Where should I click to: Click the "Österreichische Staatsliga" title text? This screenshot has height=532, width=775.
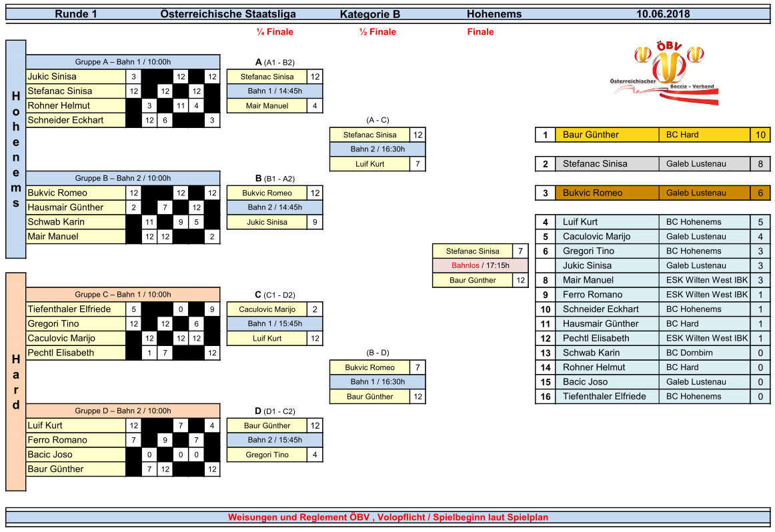[228, 14]
